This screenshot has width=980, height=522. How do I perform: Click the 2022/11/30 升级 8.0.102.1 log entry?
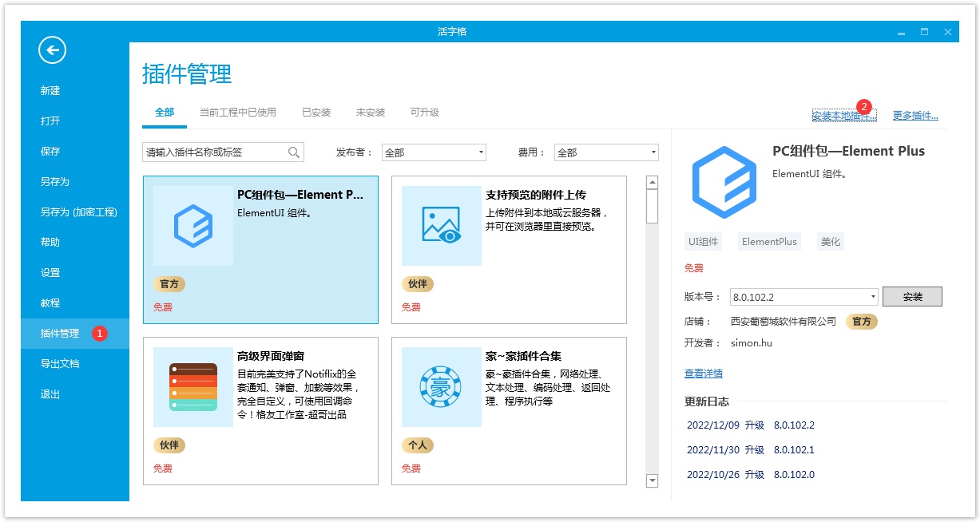(x=751, y=450)
